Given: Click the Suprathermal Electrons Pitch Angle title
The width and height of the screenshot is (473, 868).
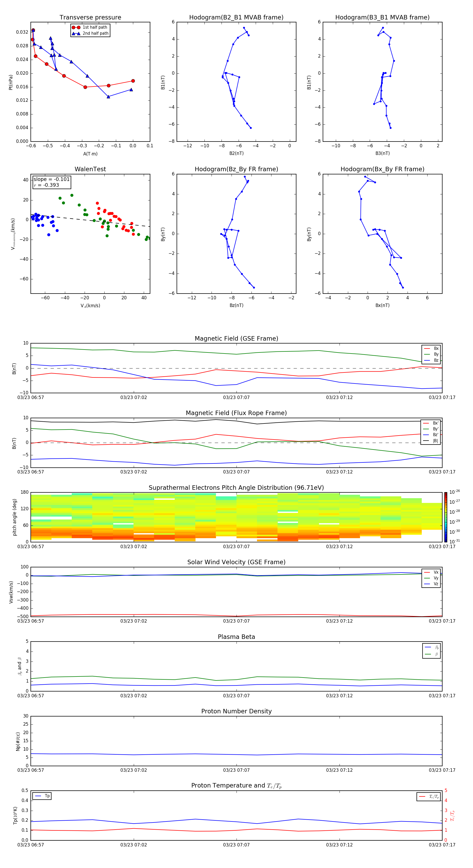Looking at the screenshot, I should tap(236, 488).
